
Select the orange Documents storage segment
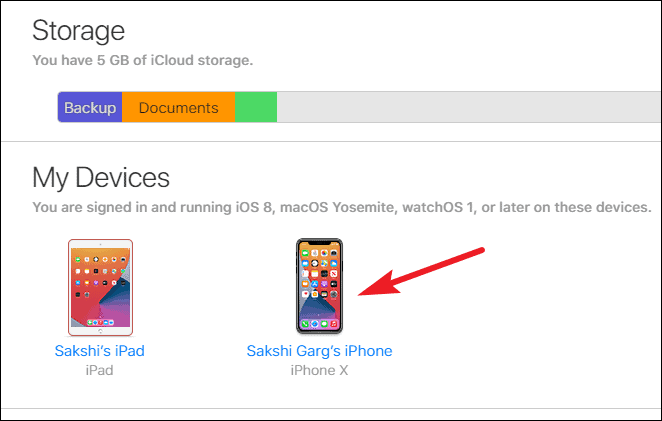(x=179, y=107)
